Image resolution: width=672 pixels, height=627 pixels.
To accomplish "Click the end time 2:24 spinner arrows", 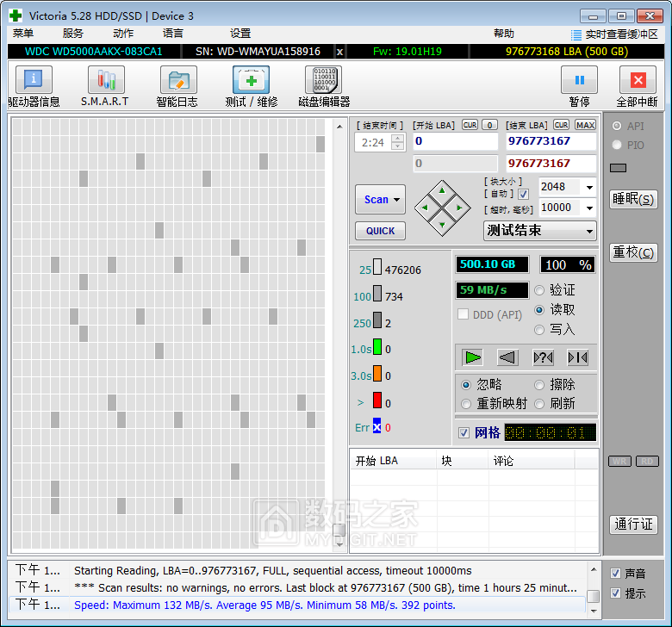I will (x=398, y=142).
